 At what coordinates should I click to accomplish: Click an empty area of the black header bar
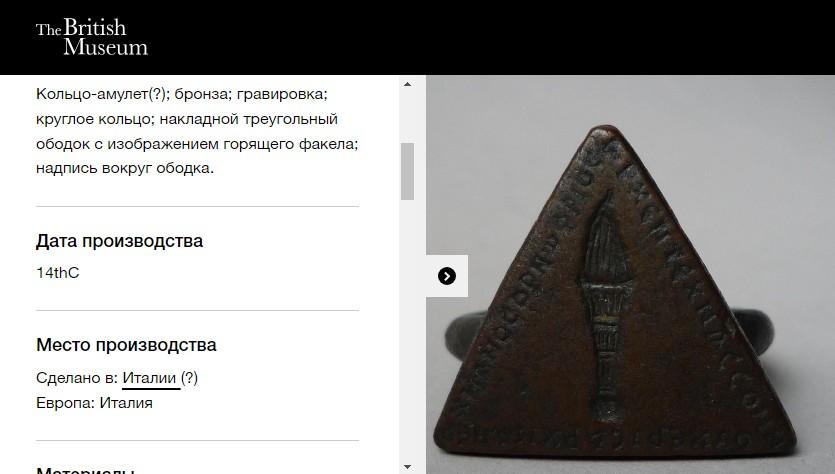(479, 37)
